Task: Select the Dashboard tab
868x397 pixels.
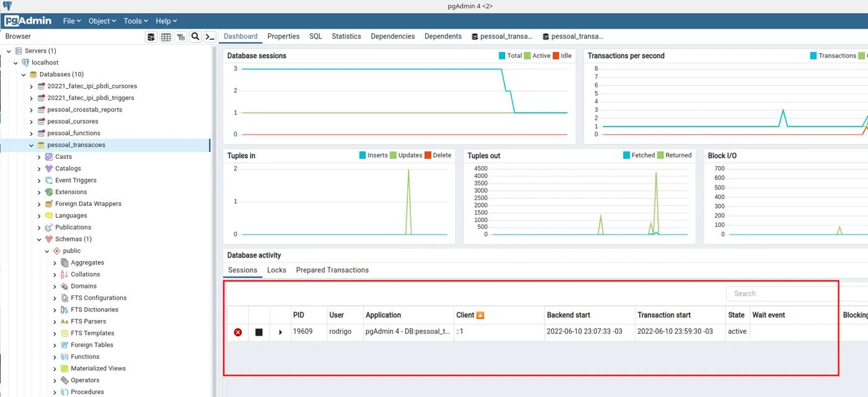Action: click(x=241, y=37)
